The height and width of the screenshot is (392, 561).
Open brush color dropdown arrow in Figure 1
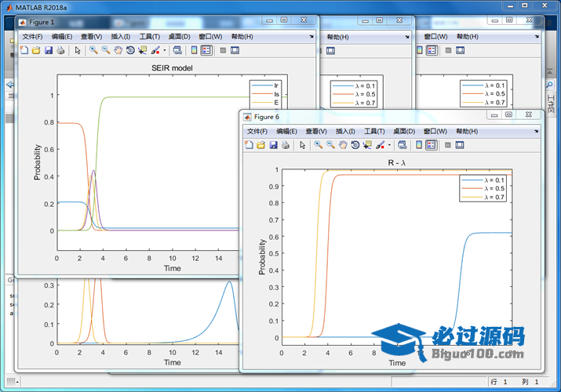click(165, 50)
